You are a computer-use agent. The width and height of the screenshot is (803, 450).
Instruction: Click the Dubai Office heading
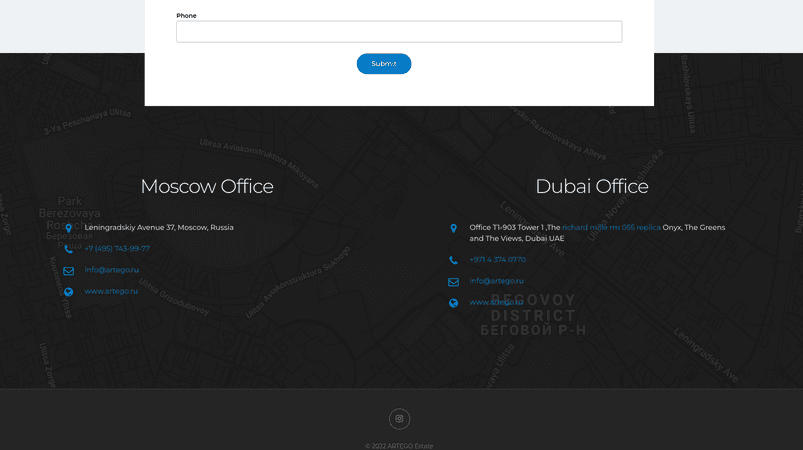[x=592, y=186]
